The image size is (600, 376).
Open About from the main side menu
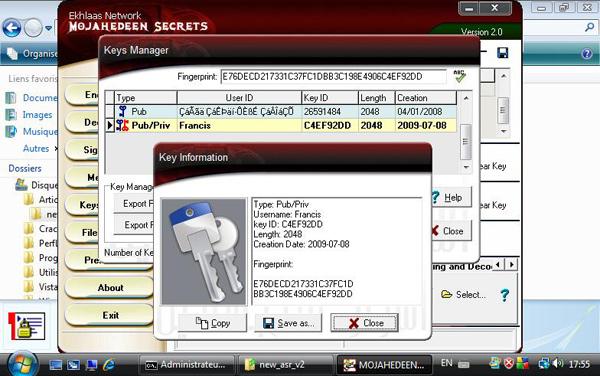[x=110, y=288]
